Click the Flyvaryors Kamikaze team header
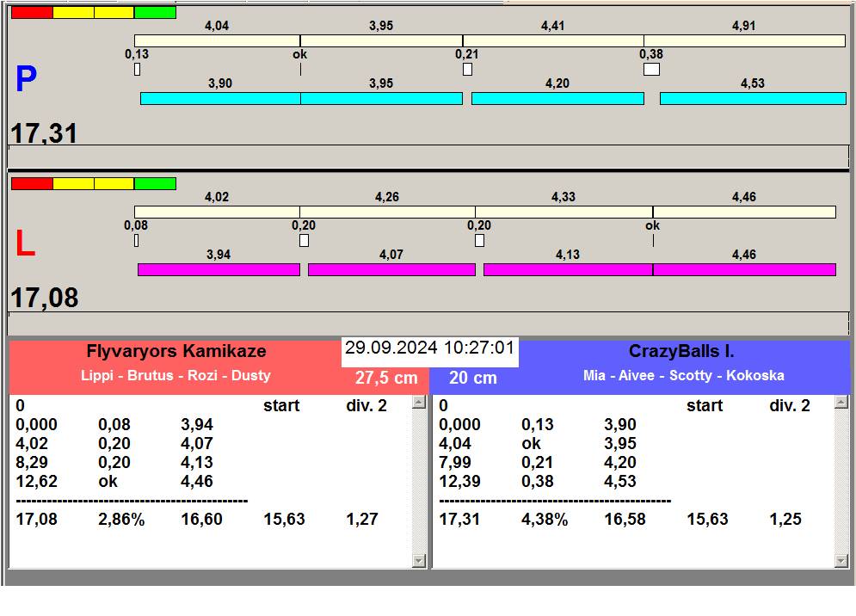The width and height of the screenshot is (856, 616). tap(176, 351)
